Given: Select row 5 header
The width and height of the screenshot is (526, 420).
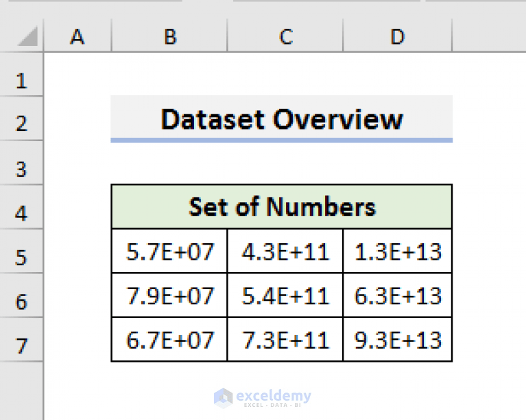Looking at the screenshot, I should point(21,251).
